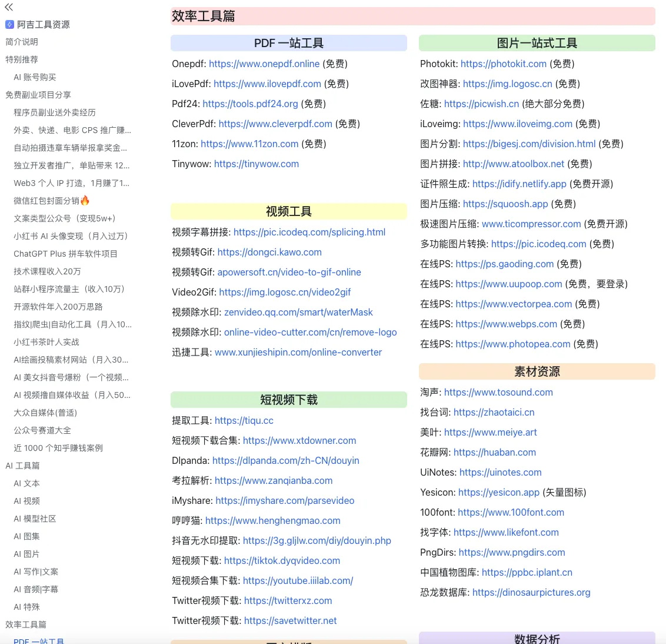The image size is (666, 644).
Task: Visit the tiqu.cc link
Action: tap(244, 420)
